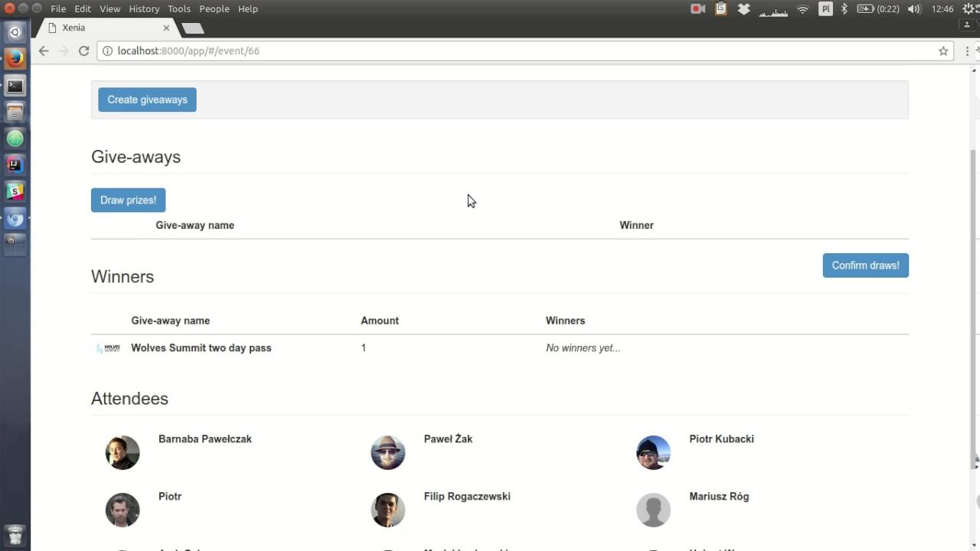980x551 pixels.
Task: Click Filip Rogaczewski's avatar
Action: point(388,510)
